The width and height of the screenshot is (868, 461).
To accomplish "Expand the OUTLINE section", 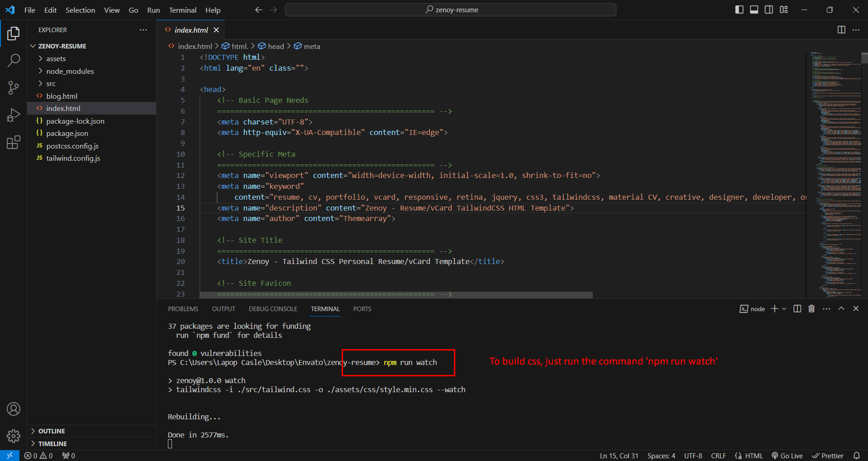I will point(92,431).
